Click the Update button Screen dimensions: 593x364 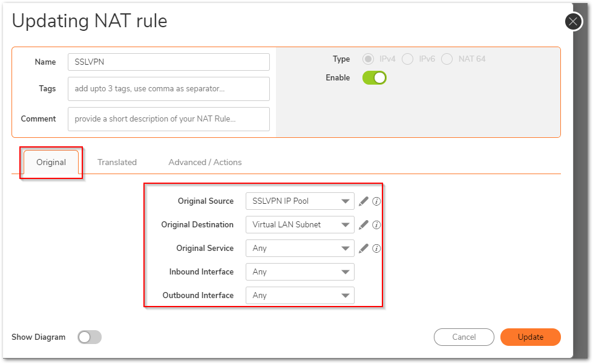(530, 337)
